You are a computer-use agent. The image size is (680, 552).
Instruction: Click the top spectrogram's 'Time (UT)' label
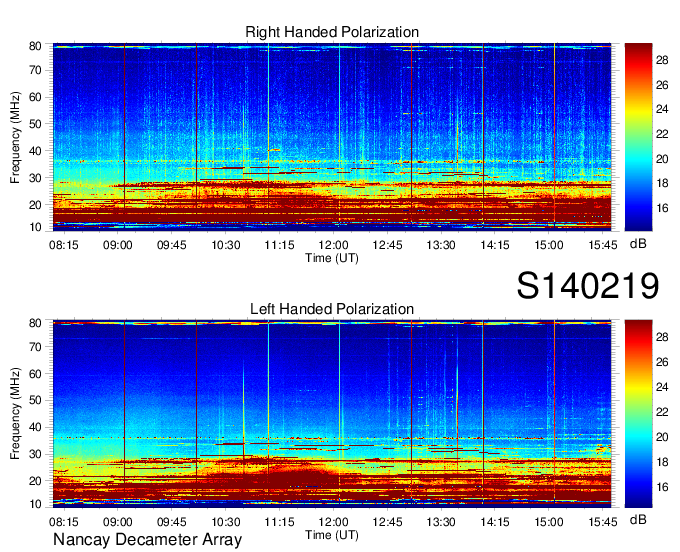[332, 258]
